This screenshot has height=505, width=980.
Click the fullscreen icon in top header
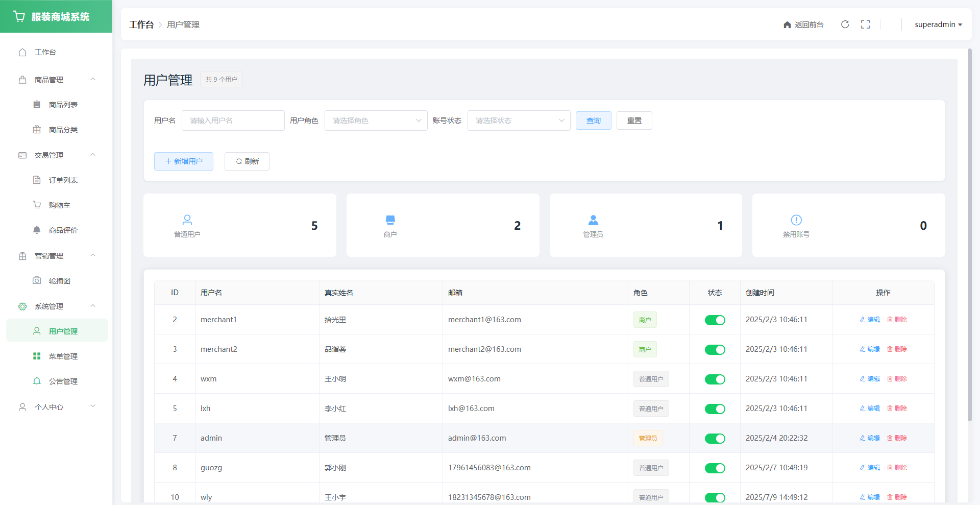(x=865, y=25)
